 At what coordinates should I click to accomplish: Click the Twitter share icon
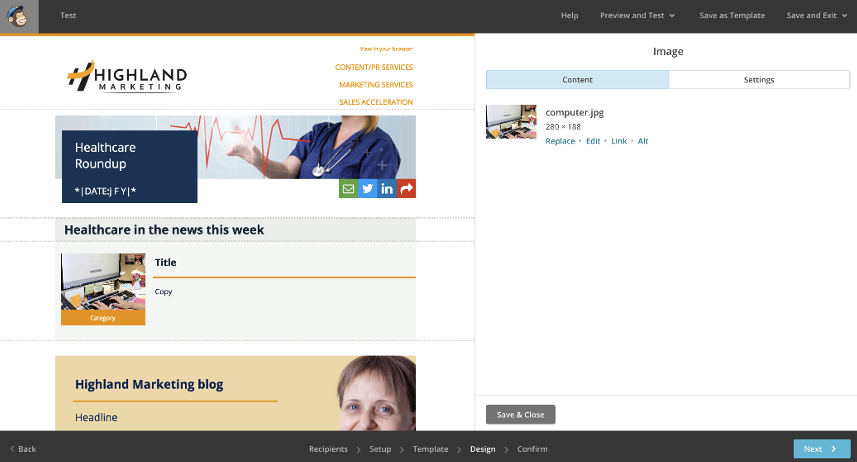click(368, 189)
